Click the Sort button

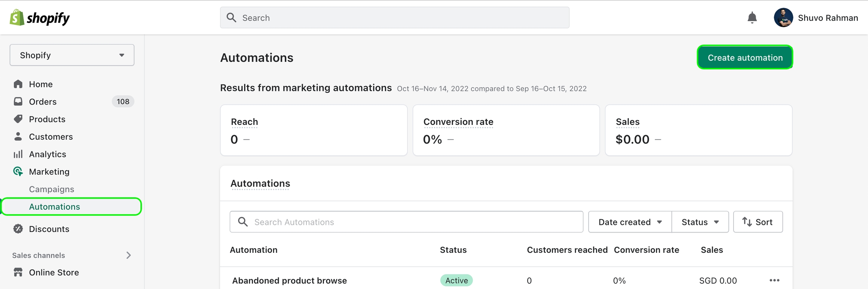tap(758, 222)
